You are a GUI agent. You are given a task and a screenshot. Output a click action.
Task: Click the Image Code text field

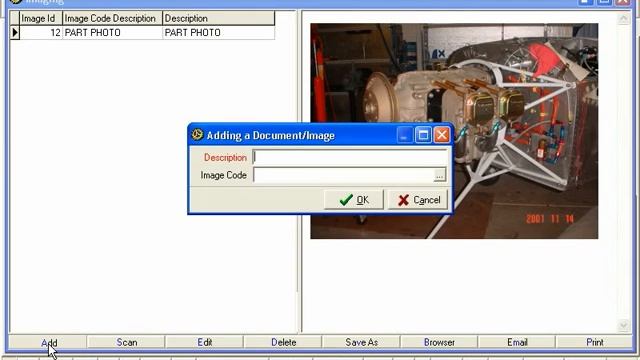343,175
